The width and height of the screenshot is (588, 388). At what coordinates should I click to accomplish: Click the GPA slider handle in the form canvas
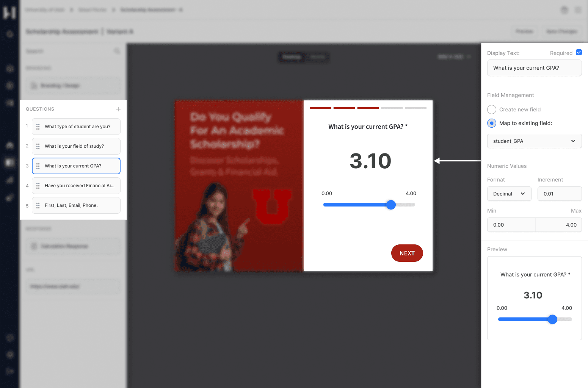tap(391, 205)
